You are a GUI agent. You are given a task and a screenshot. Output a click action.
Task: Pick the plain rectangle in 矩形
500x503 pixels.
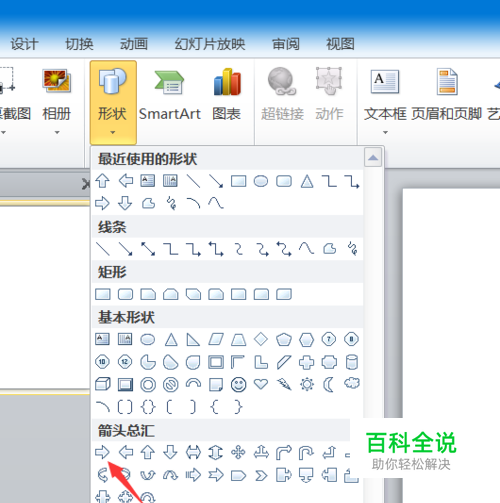[x=103, y=294]
